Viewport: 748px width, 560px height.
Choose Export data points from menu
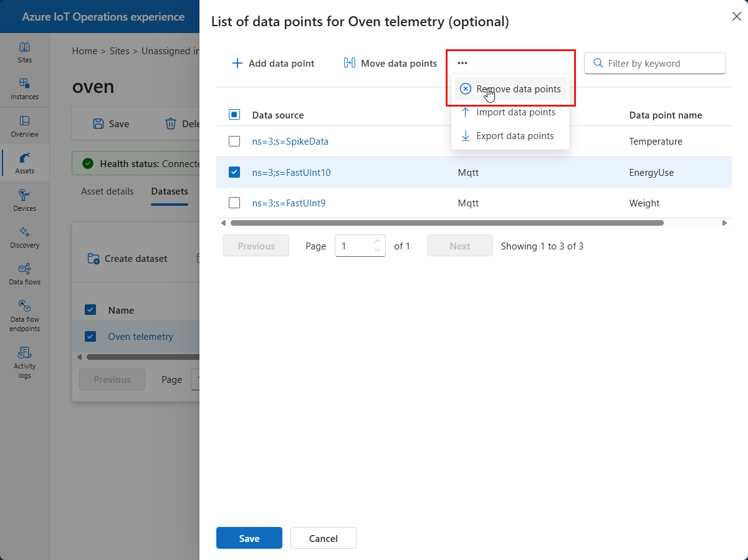coord(510,135)
